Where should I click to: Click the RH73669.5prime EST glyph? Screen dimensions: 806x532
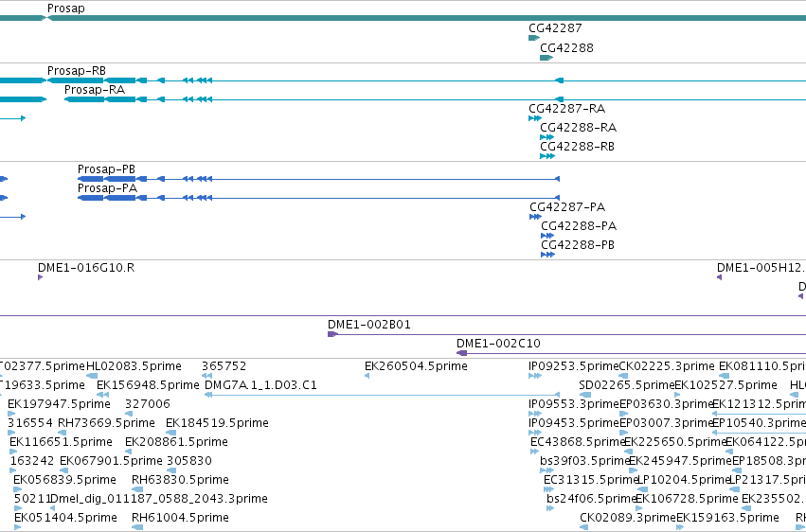[63, 433]
